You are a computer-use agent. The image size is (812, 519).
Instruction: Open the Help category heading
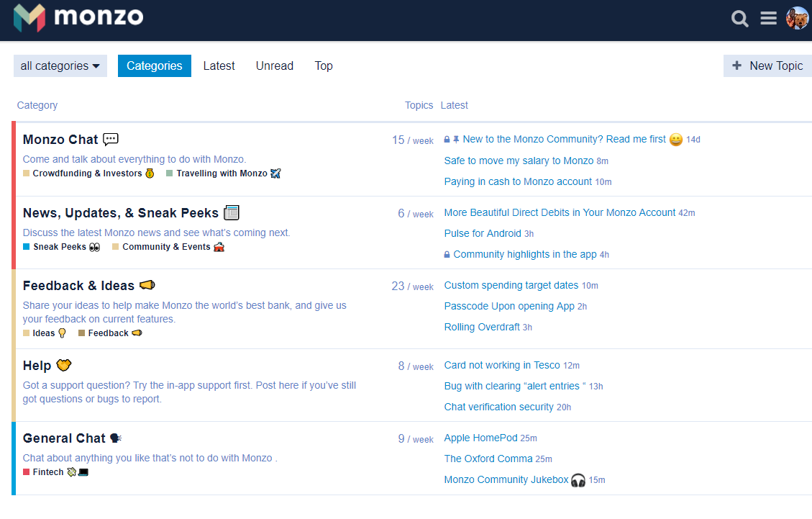(37, 366)
